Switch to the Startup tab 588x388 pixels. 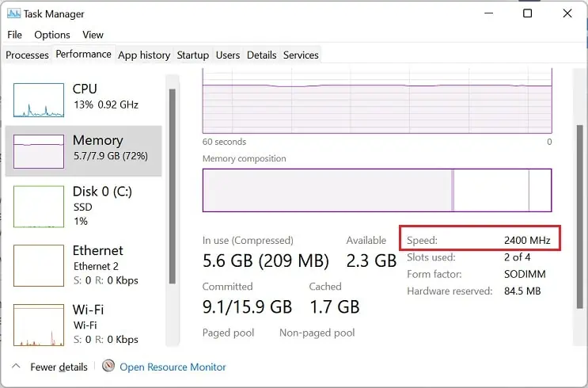(x=193, y=55)
